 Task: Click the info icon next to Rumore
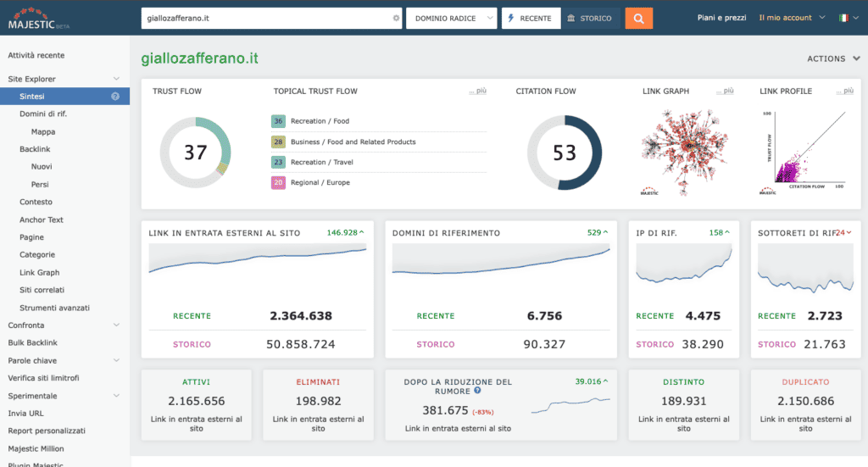click(477, 391)
